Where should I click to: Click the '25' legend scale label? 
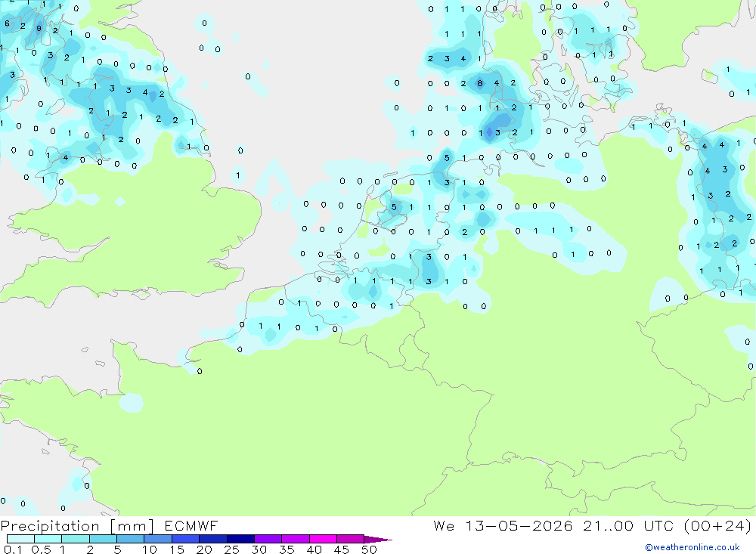(231, 549)
